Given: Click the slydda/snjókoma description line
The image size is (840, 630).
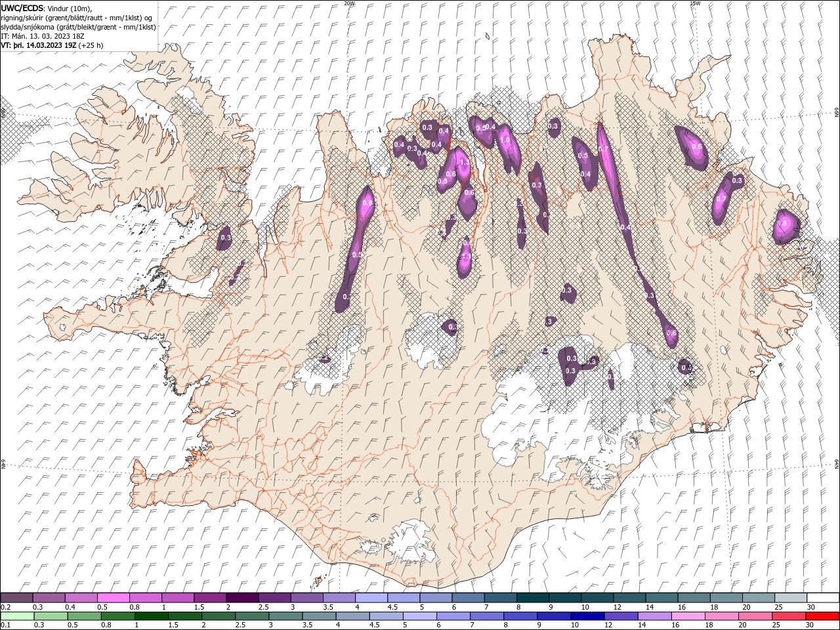Looking at the screenshot, I should click(78, 27).
